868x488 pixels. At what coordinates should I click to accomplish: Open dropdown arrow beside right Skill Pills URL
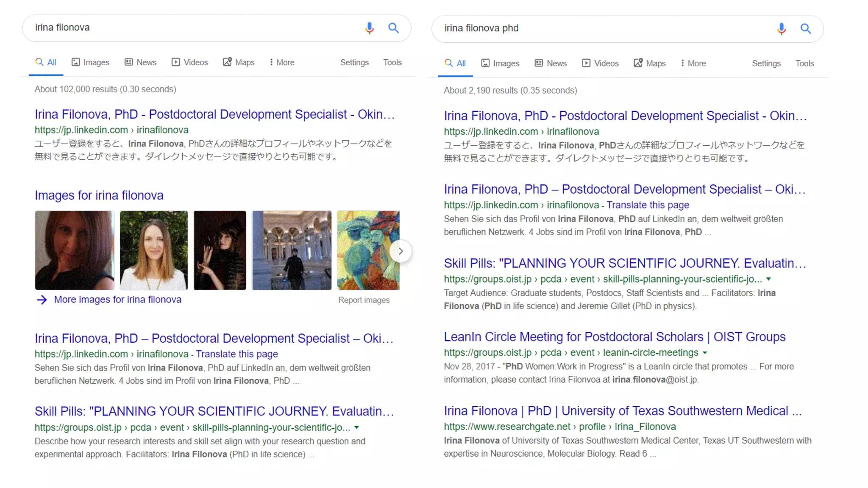click(768, 279)
